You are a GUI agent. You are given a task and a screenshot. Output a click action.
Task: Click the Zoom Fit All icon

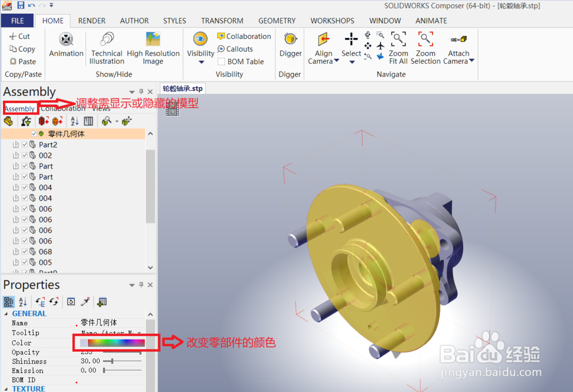tap(398, 39)
